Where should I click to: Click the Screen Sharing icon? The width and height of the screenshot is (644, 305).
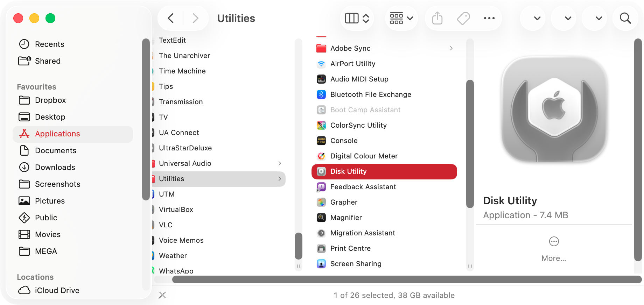point(321,264)
